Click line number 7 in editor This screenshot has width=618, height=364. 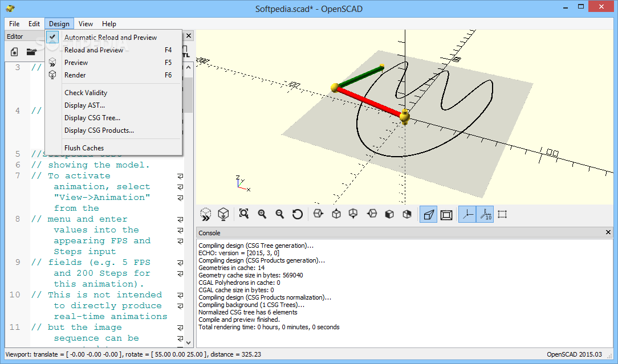click(17, 175)
